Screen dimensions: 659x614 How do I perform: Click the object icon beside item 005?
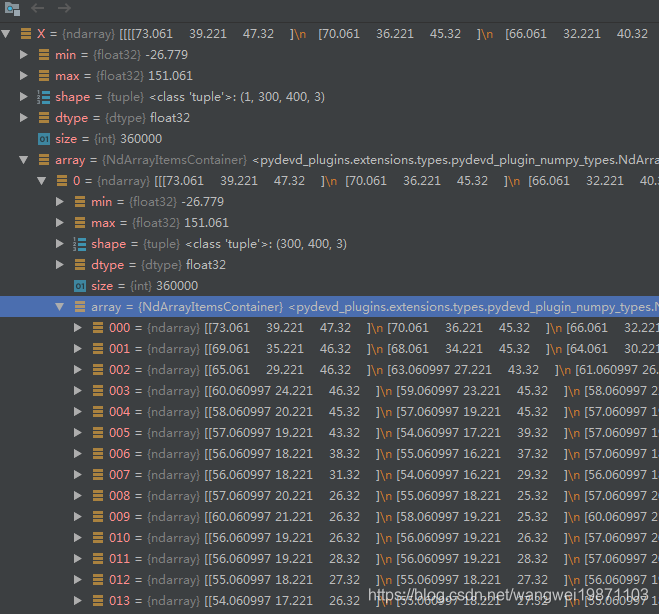pyautogui.click(x=98, y=433)
